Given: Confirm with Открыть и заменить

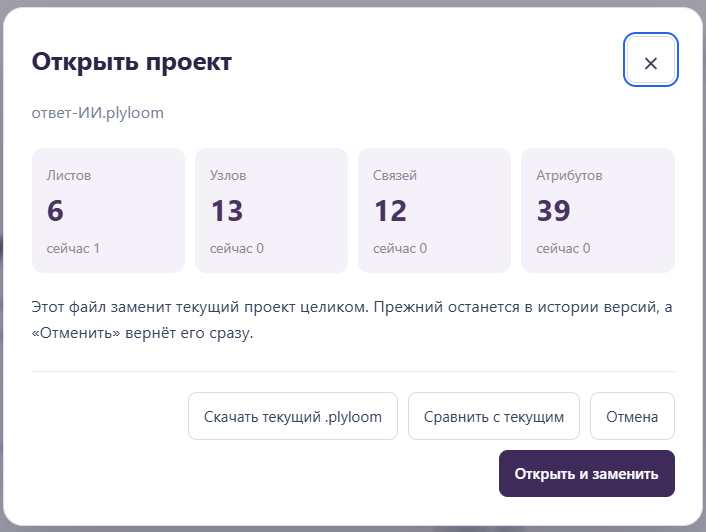Looking at the screenshot, I should pyautogui.click(x=587, y=473).
